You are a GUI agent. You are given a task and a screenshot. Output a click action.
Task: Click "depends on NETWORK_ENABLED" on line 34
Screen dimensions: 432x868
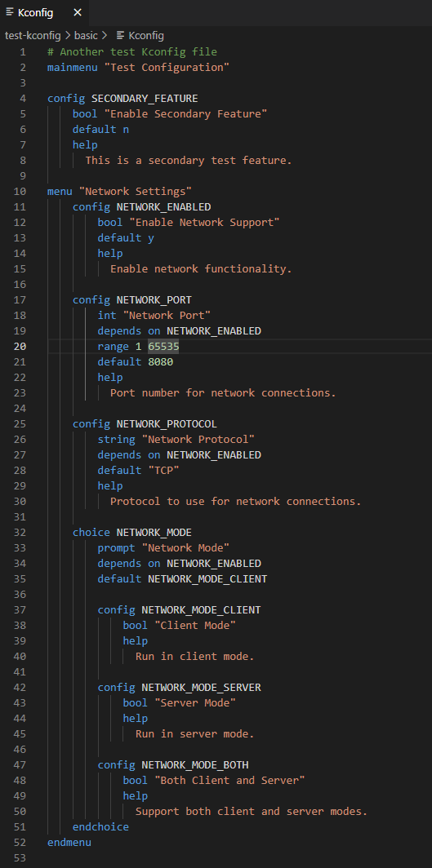pos(180,564)
